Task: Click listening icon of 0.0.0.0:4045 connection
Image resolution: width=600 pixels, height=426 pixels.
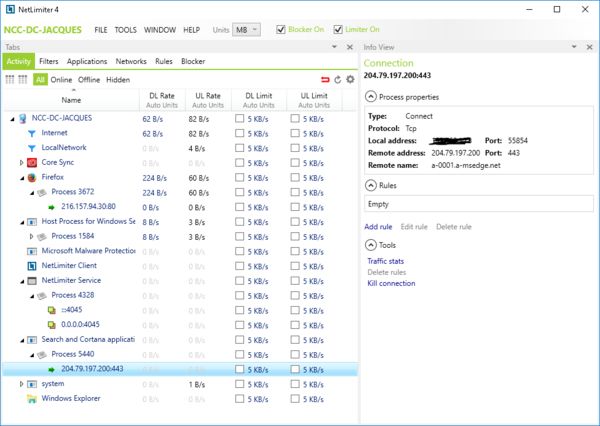Action: 51,325
